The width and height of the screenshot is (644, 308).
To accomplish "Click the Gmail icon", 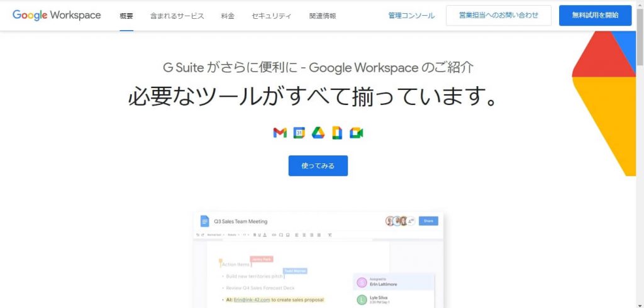I will coord(280,133).
